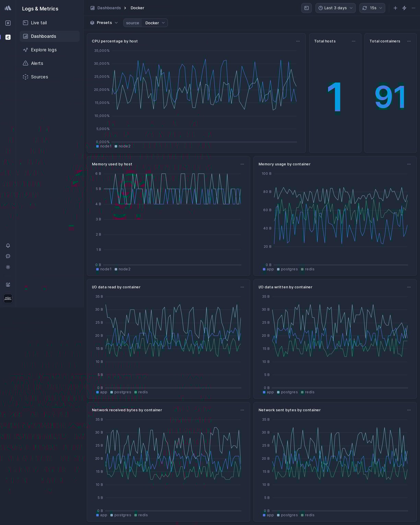
Task: Change the 15s refresh interval dropdown
Action: [372, 8]
